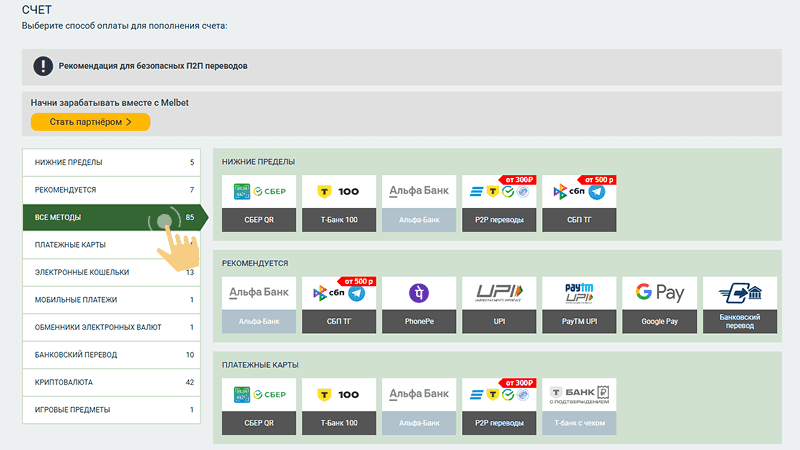
Task: Choose Альфа-Банк in Платежные карты section
Action: pos(419,407)
